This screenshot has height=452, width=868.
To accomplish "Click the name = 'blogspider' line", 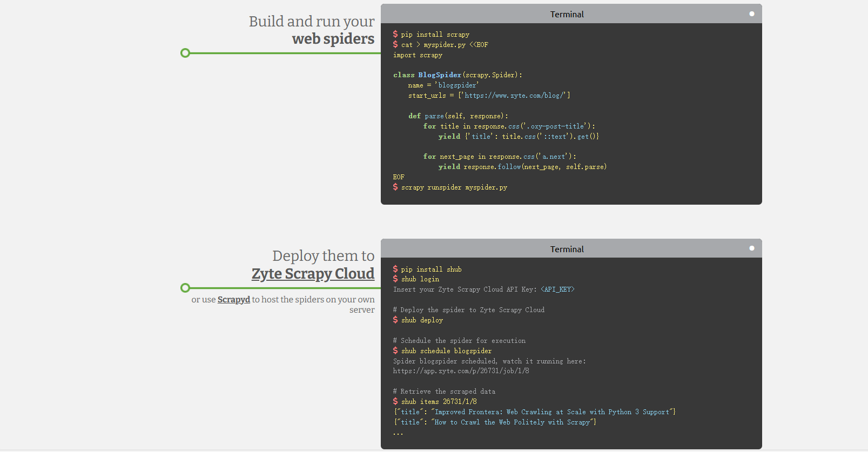I will click(x=443, y=85).
